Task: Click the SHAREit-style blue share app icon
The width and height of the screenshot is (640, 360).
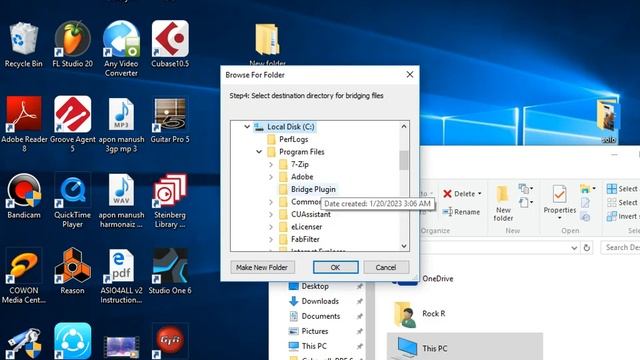Action: [x=73, y=341]
